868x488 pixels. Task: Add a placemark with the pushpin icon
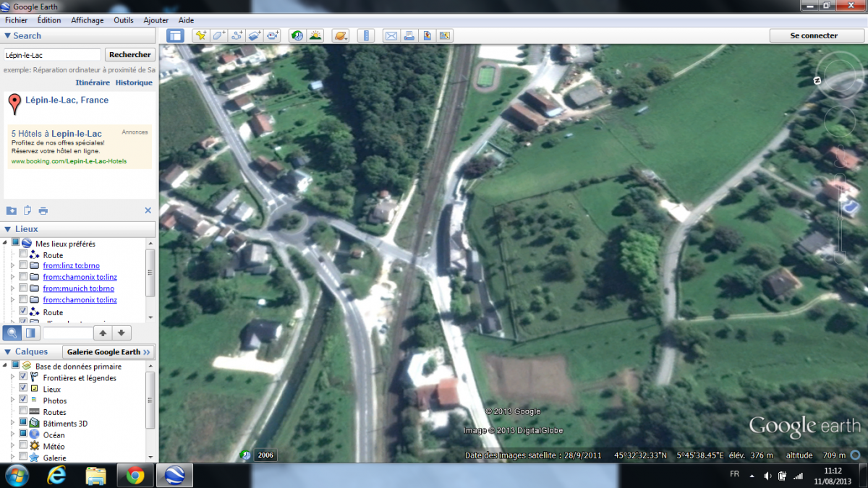point(200,35)
